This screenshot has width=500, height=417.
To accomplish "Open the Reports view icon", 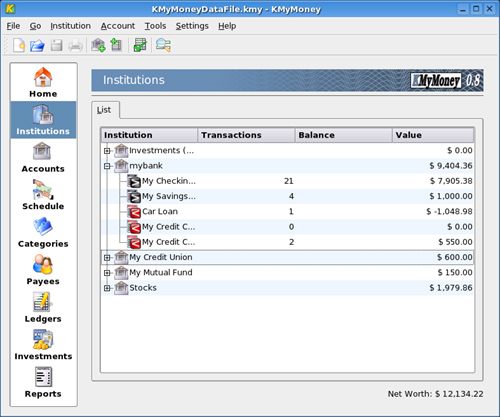I will tap(43, 382).
